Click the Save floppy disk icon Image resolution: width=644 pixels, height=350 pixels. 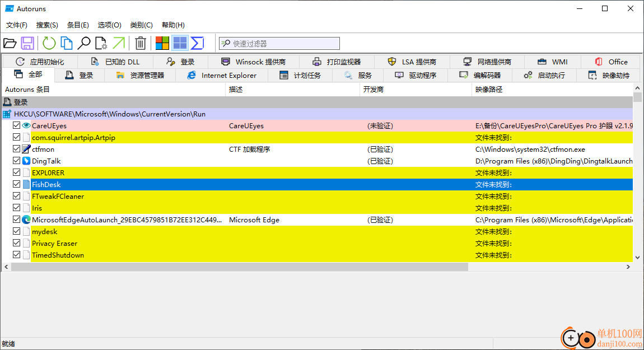pyautogui.click(x=27, y=43)
